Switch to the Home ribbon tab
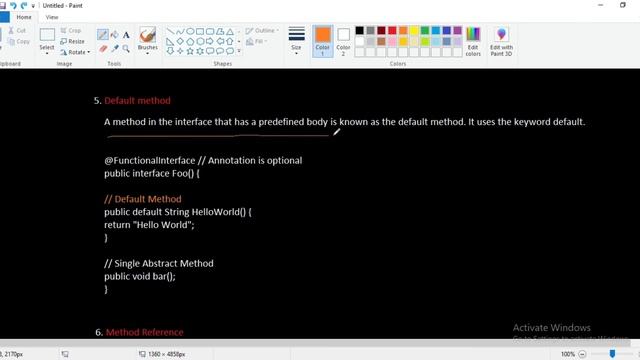 pos(24,17)
